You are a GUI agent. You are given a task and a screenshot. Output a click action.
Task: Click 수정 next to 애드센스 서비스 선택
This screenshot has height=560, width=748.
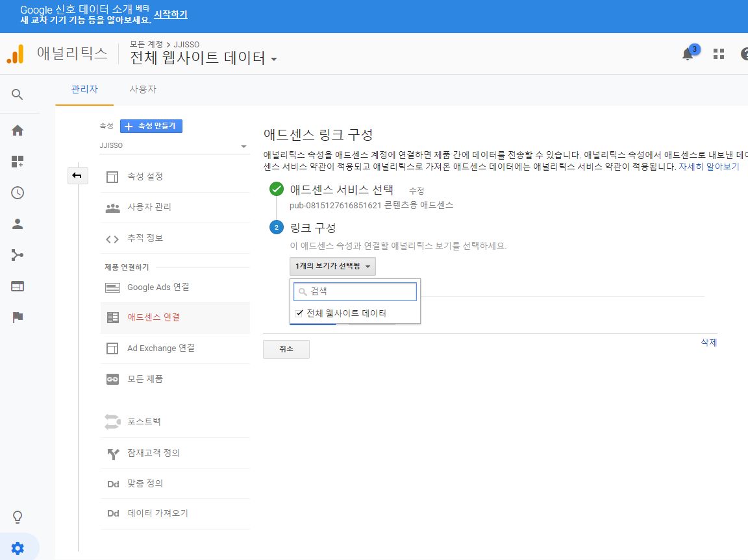[416, 191]
